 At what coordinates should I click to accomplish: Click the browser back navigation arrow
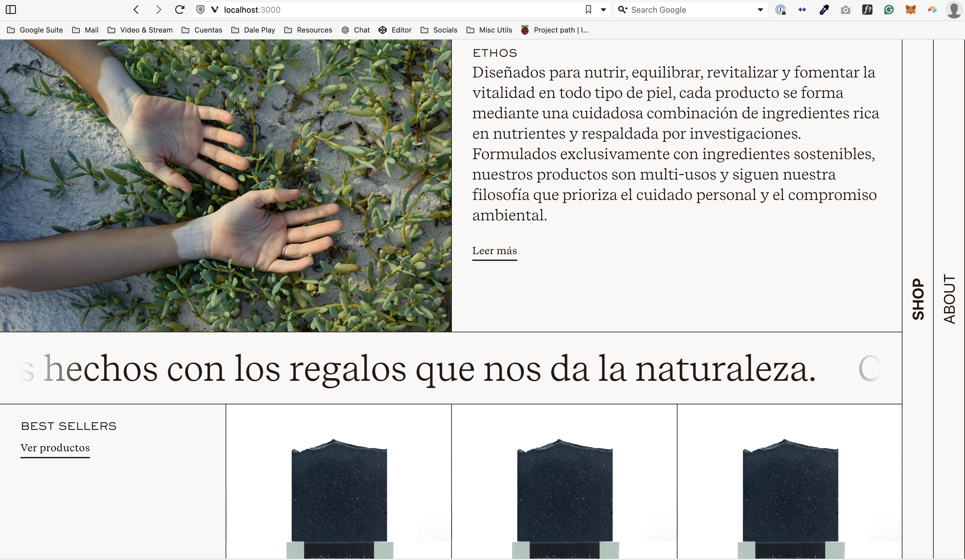(136, 9)
